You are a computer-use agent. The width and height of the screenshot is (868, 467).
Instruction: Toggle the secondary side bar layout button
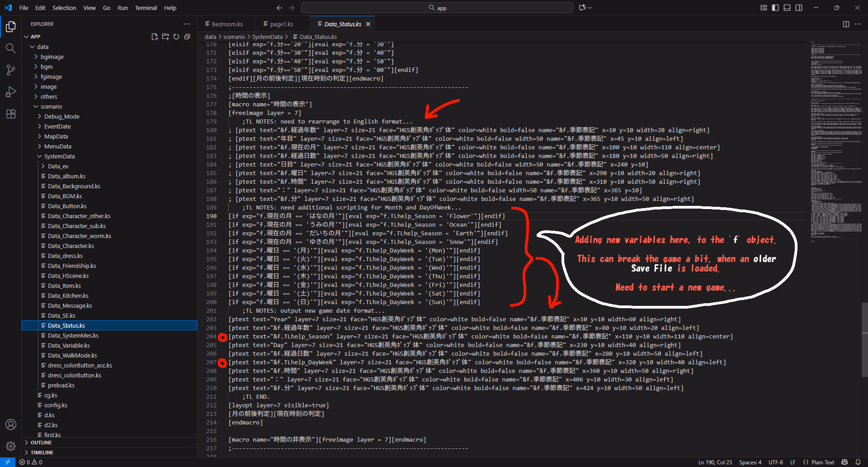(x=799, y=8)
